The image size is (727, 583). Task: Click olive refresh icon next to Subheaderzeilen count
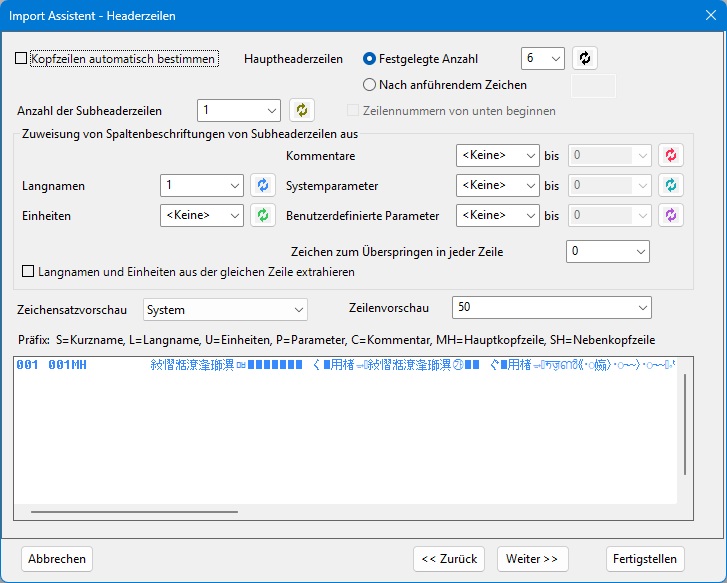coord(302,110)
